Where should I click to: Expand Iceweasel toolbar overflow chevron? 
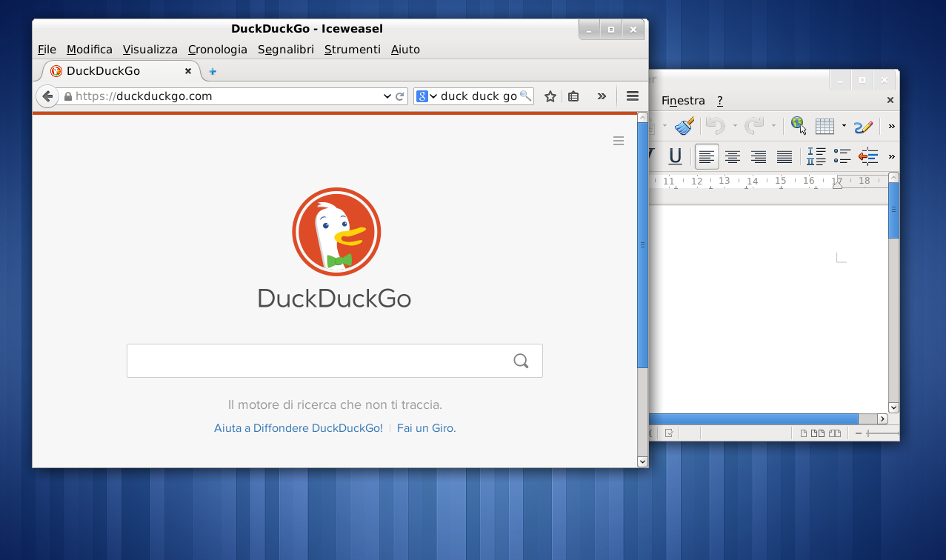602,96
